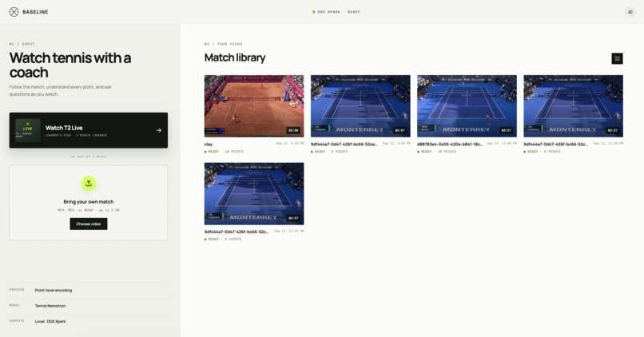Image resolution: width=644 pixels, height=337 pixels.
Task: Click the 'DGX SPARK · READY' status text
Action: tap(339, 12)
